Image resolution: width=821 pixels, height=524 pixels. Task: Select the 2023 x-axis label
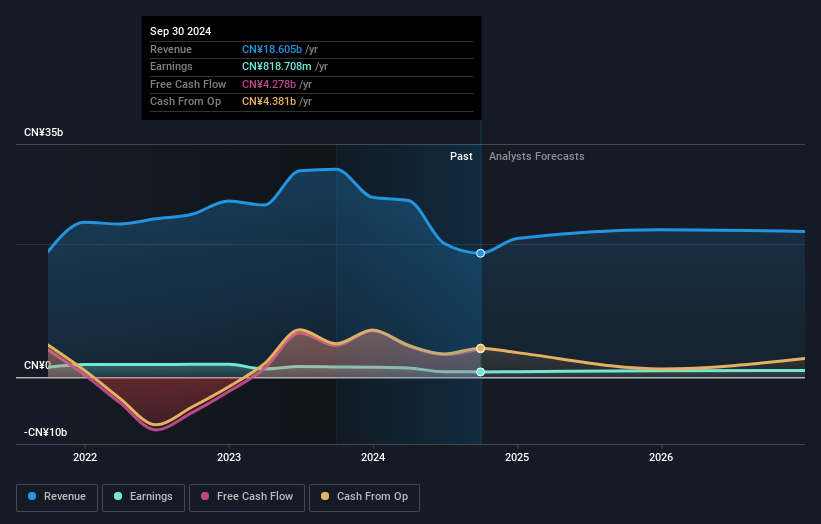229,457
